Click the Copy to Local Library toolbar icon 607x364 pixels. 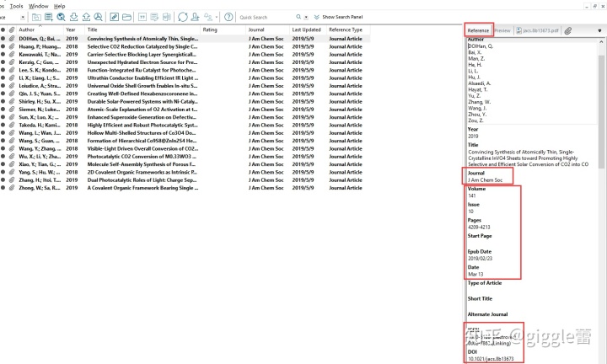[x=36, y=17]
